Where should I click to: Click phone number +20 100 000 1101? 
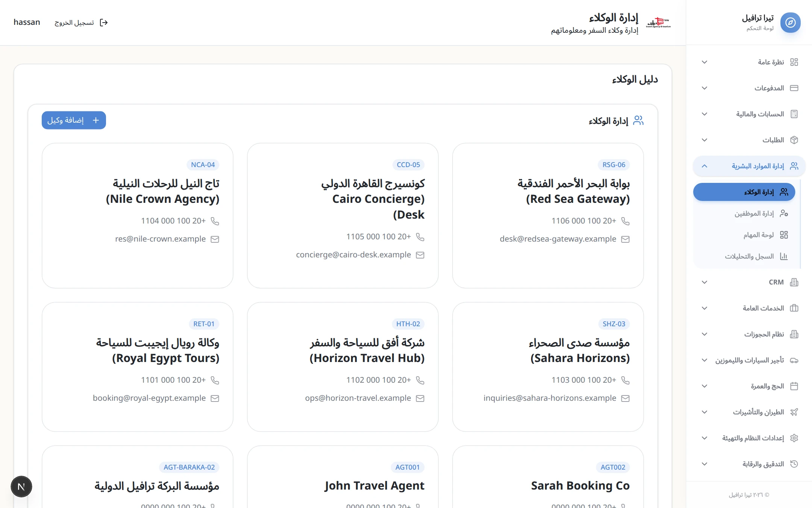(x=173, y=380)
